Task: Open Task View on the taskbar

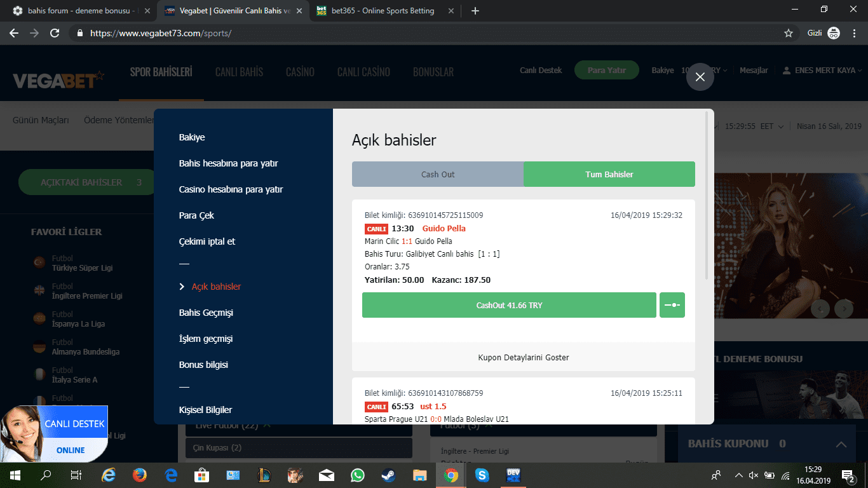Action: (x=76, y=475)
